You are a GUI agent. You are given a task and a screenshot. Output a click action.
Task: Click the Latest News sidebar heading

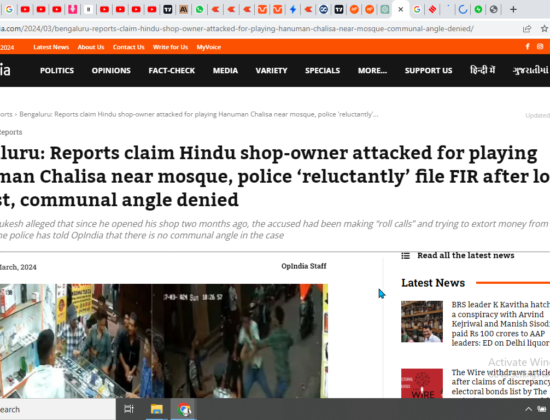(433, 283)
